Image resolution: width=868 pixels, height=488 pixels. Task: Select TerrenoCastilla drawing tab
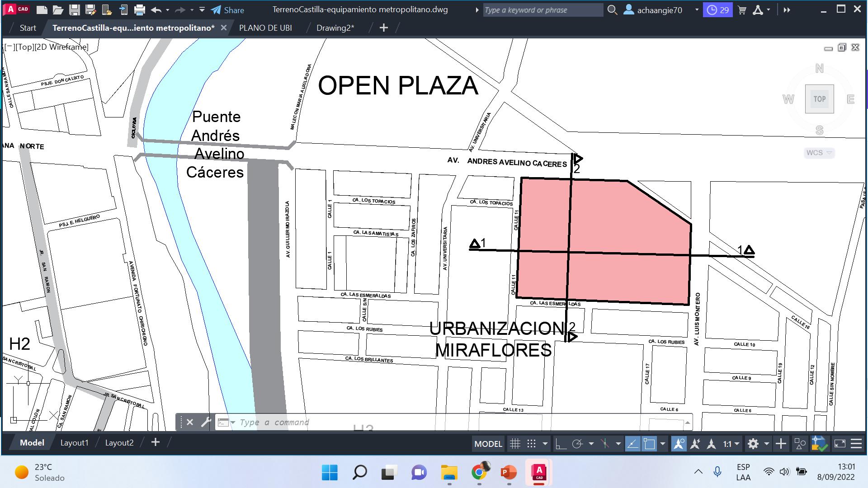[133, 28]
